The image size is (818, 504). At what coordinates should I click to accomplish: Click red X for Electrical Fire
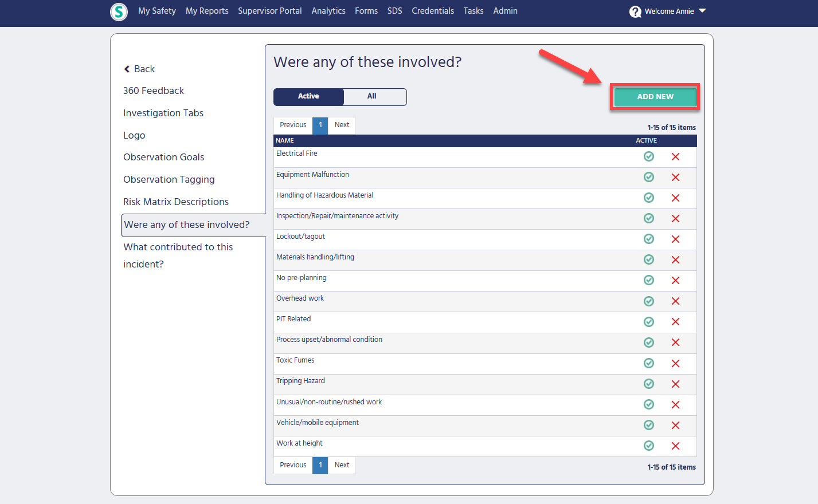pyautogui.click(x=675, y=157)
